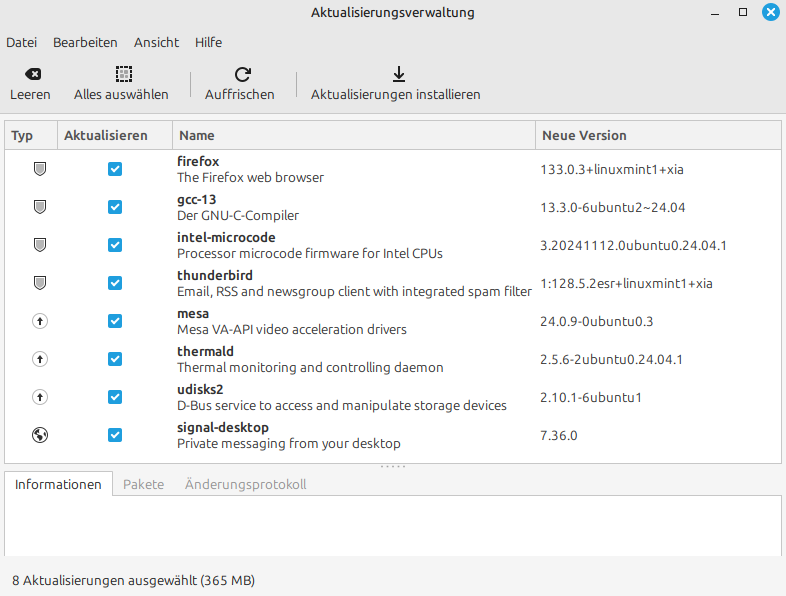Image resolution: width=786 pixels, height=596 pixels.
Task: Select the mesa package name
Action: [193, 314]
